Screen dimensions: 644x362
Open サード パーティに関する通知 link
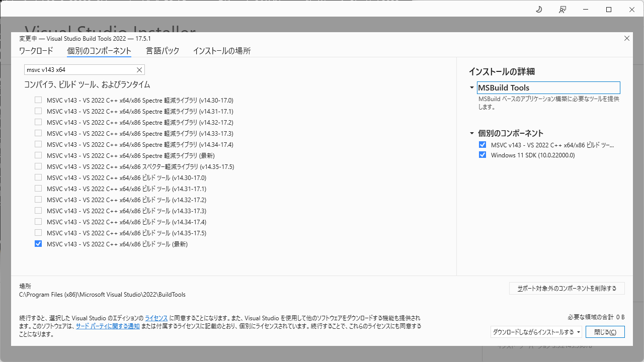pos(108,326)
